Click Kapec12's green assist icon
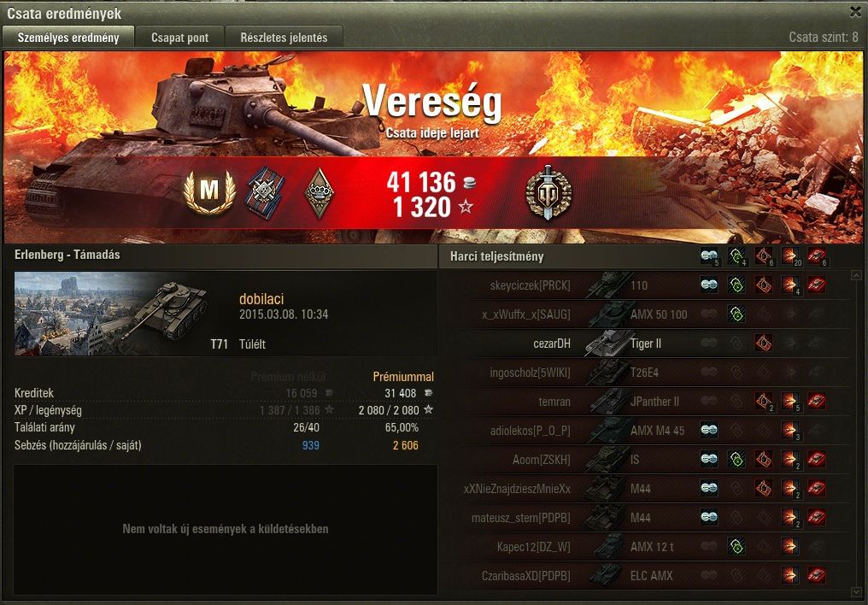Screen dimensions: 868x605 (x=736, y=546)
